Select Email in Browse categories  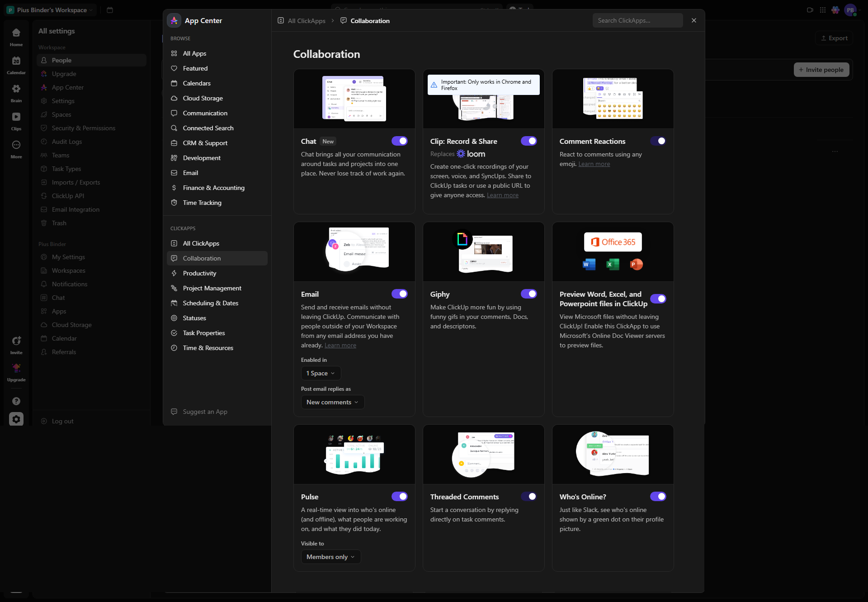click(217, 173)
